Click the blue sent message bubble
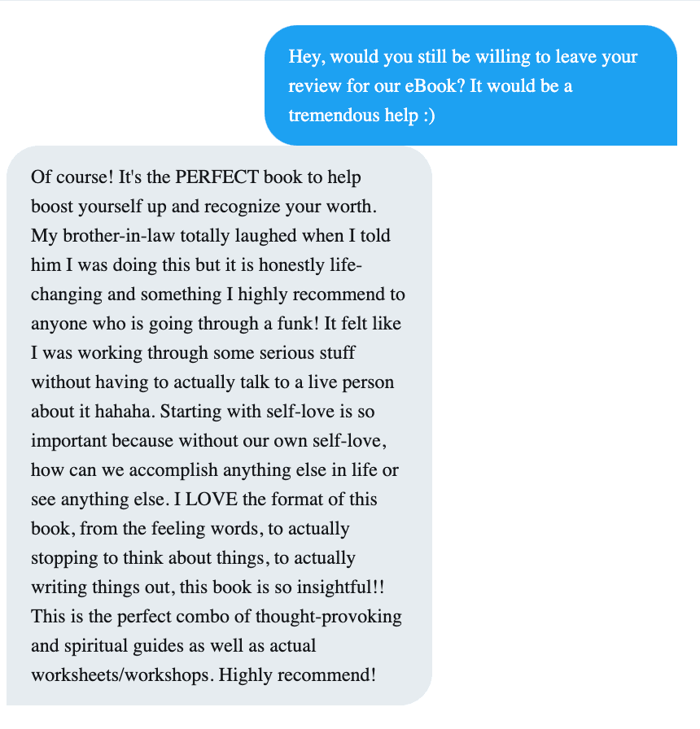This screenshot has height=729, width=700. pos(470,85)
